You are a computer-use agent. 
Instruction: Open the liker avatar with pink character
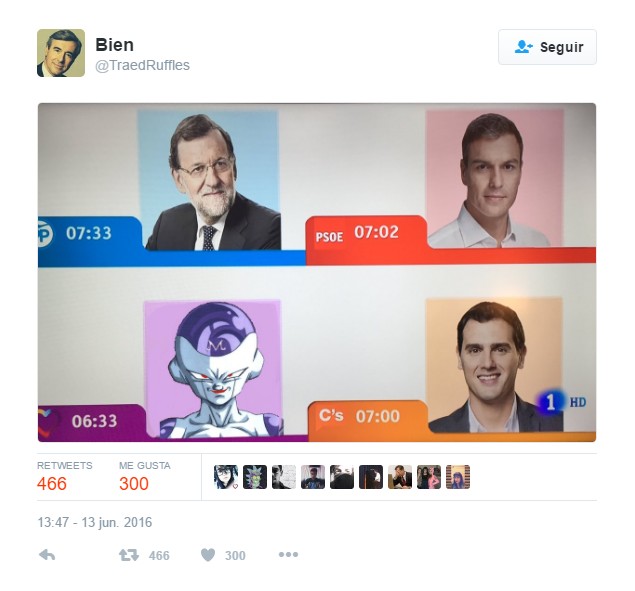[429, 477]
